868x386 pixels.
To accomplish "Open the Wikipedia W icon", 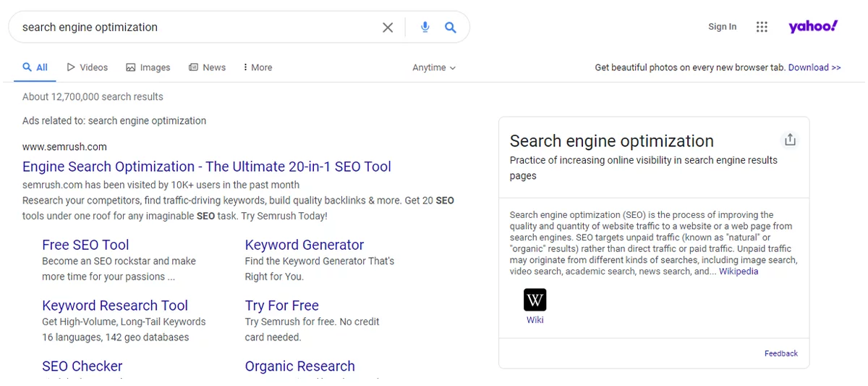I will pyautogui.click(x=535, y=300).
